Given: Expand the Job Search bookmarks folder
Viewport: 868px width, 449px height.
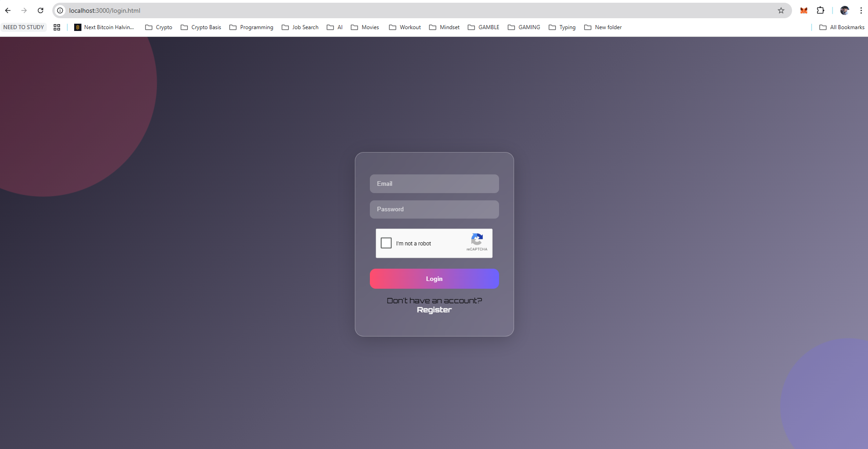Looking at the screenshot, I should pos(300,27).
